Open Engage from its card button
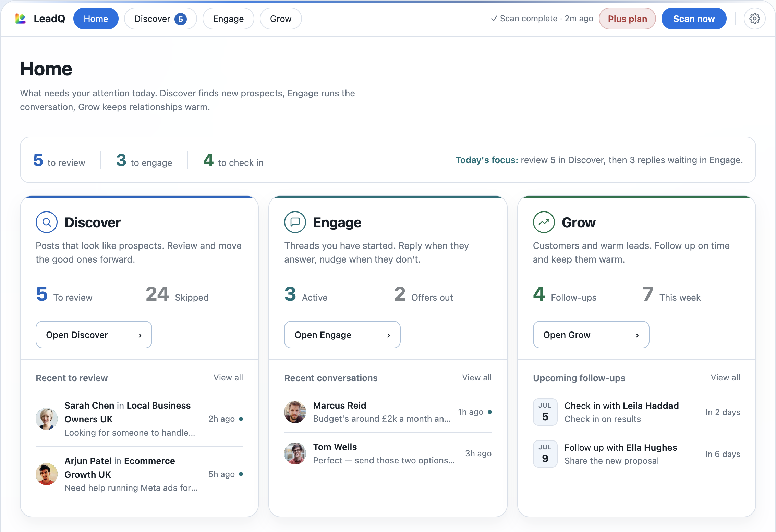 (342, 335)
